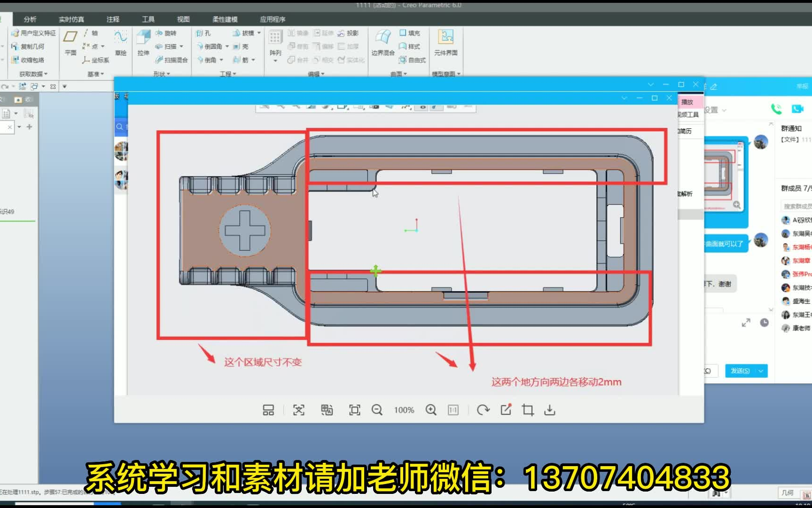The height and width of the screenshot is (508, 812).
Task: Click the 轴 (Axis) datum tool
Action: pyautogui.click(x=90, y=33)
